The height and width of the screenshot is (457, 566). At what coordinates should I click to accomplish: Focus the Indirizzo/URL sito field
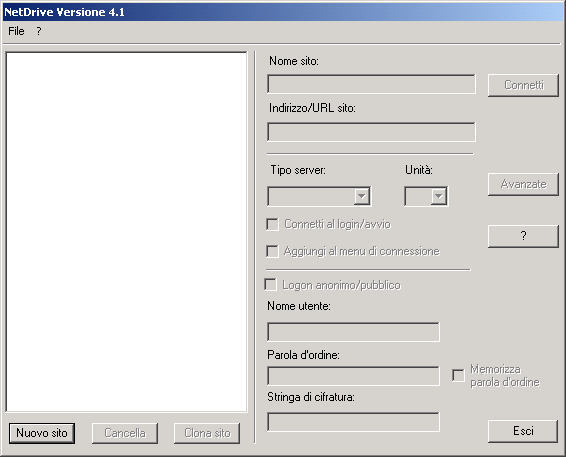click(371, 132)
